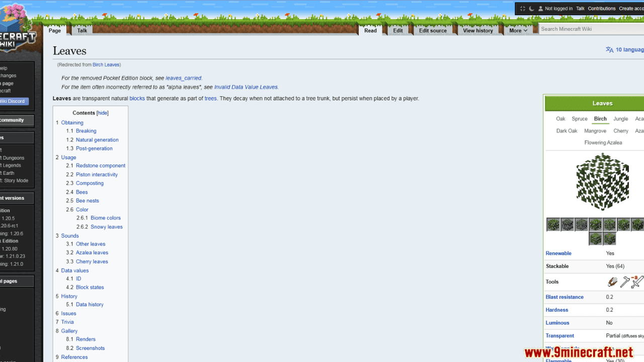Open the Edit tab
Viewport: 644px width, 362px height.
(398, 31)
